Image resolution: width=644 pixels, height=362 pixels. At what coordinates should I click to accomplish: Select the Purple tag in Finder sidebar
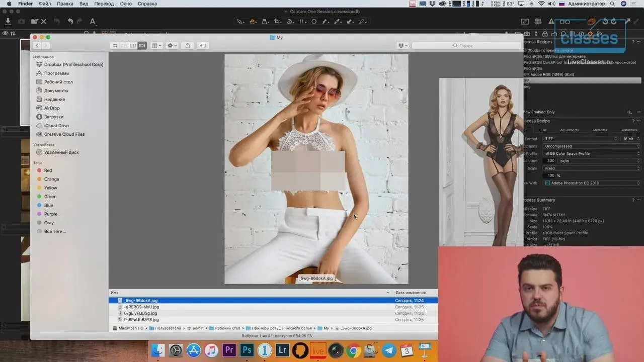click(x=50, y=214)
